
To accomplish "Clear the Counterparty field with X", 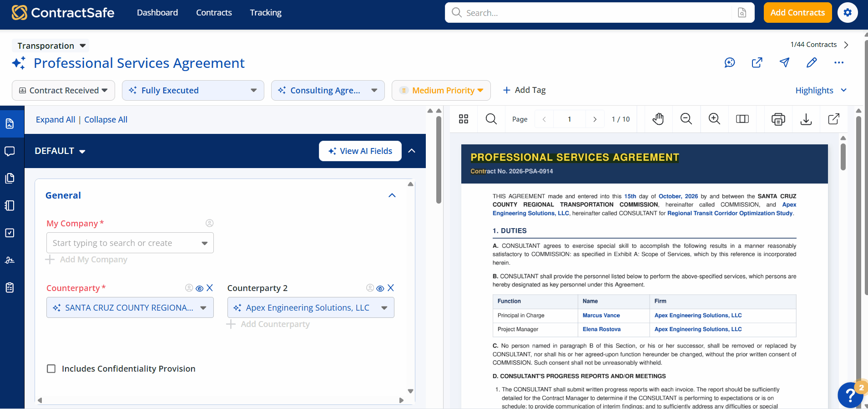I will tap(210, 288).
